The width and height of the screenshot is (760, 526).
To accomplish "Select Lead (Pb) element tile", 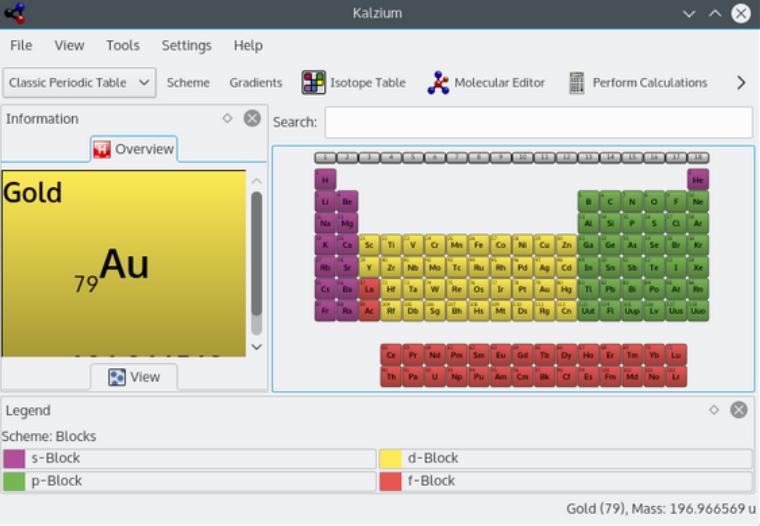I will (610, 289).
